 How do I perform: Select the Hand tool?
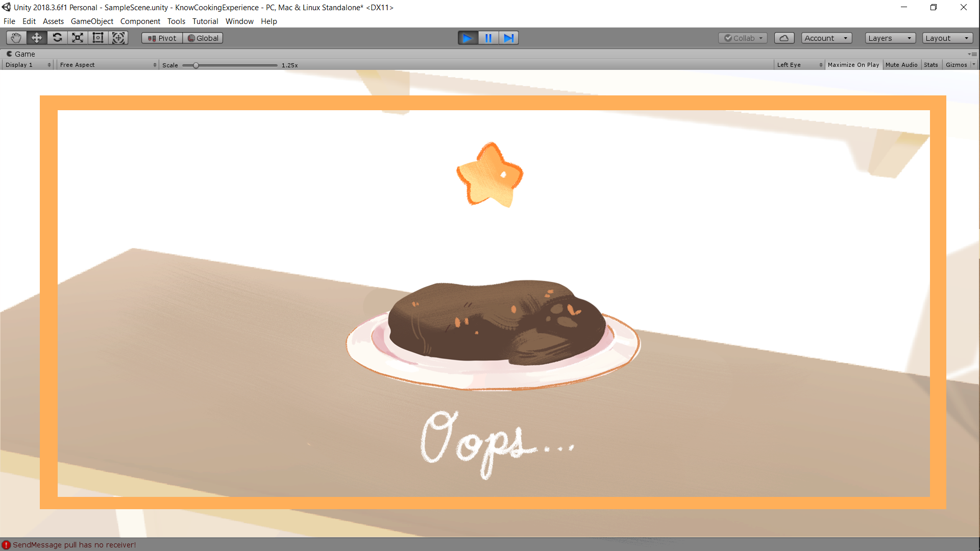click(x=16, y=38)
